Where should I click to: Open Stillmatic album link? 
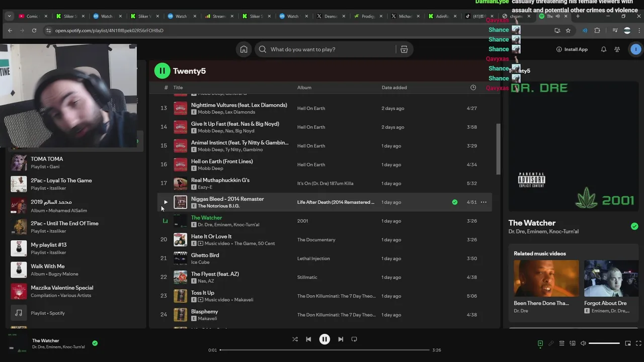[x=308, y=277]
